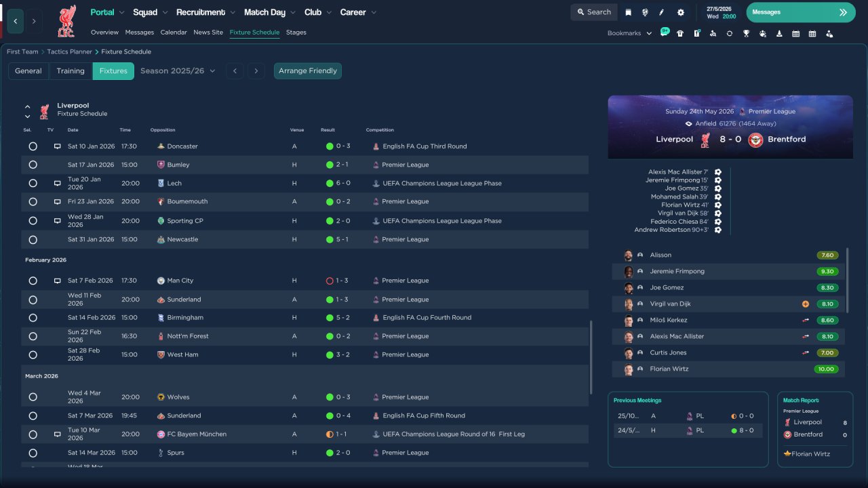Select the Wolves fixture radio button
This screenshot has width=868, height=488.
tap(33, 397)
